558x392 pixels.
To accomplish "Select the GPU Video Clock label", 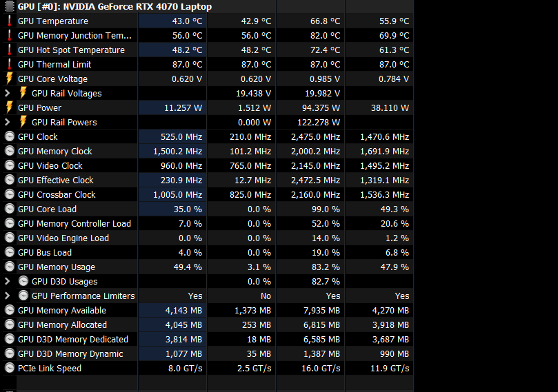I will (50, 165).
